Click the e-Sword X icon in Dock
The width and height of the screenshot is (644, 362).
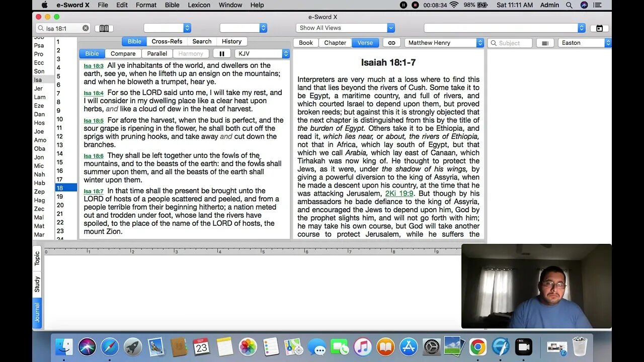[501, 347]
